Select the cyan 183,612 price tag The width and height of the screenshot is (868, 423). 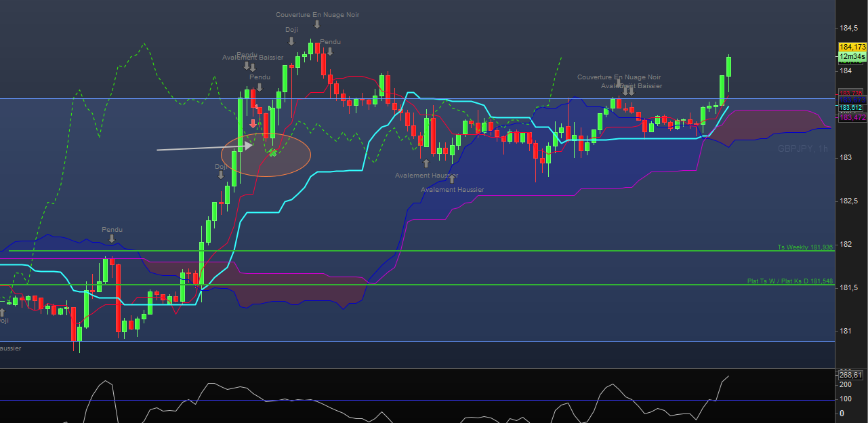pyautogui.click(x=852, y=108)
